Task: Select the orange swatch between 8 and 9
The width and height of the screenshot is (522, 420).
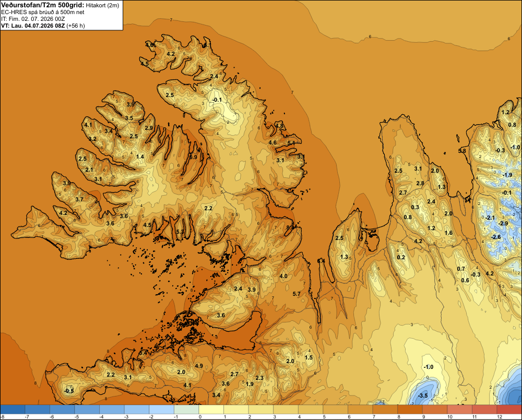Action: pyautogui.click(x=410, y=410)
